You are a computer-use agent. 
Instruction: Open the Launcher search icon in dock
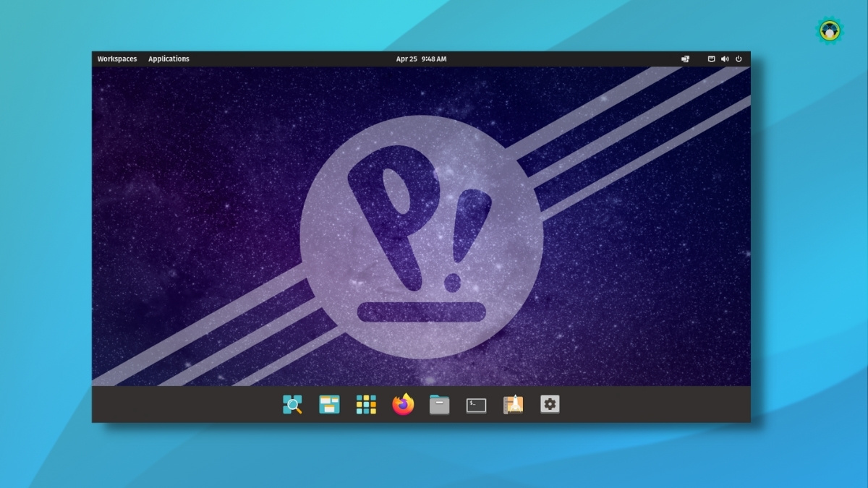pos(292,405)
